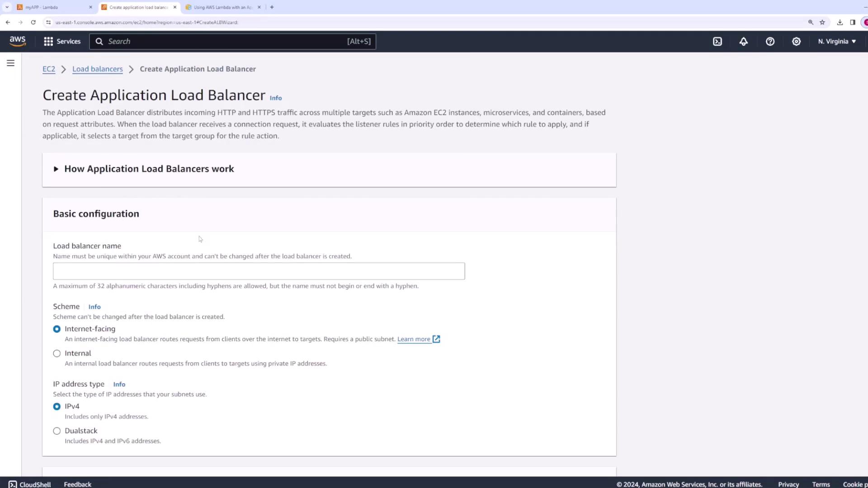Open the settings gear icon
The height and width of the screenshot is (488, 868).
pyautogui.click(x=796, y=42)
